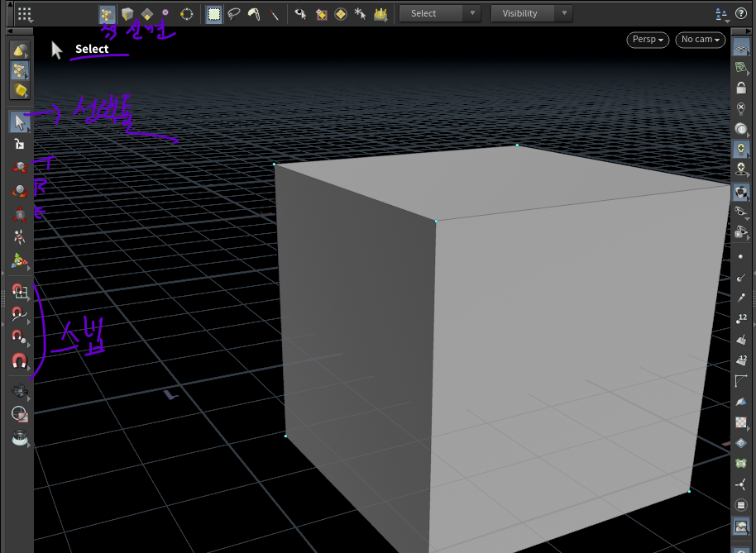Screen dimensions: 756x553
Task: Select Primitives cube component mode
Action: (x=127, y=14)
